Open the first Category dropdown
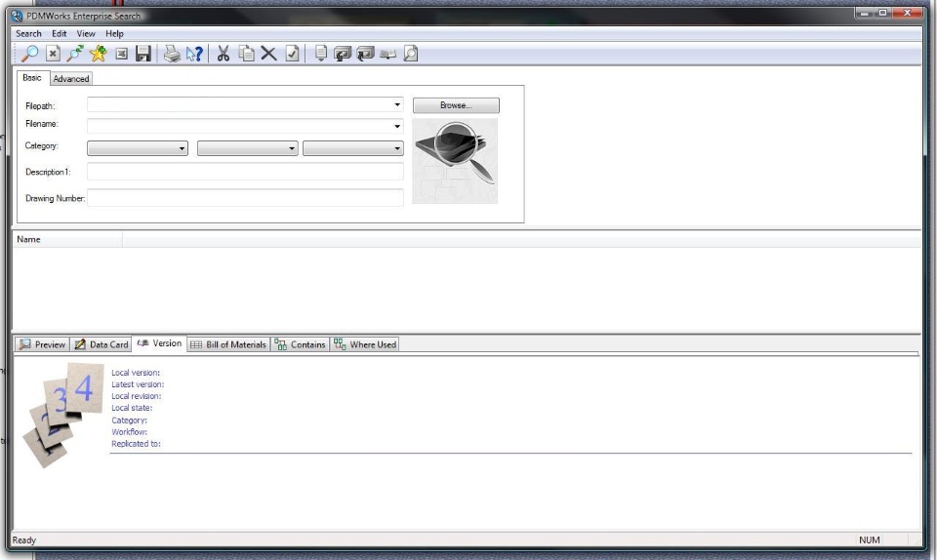This screenshot has width=937, height=560. (x=138, y=148)
